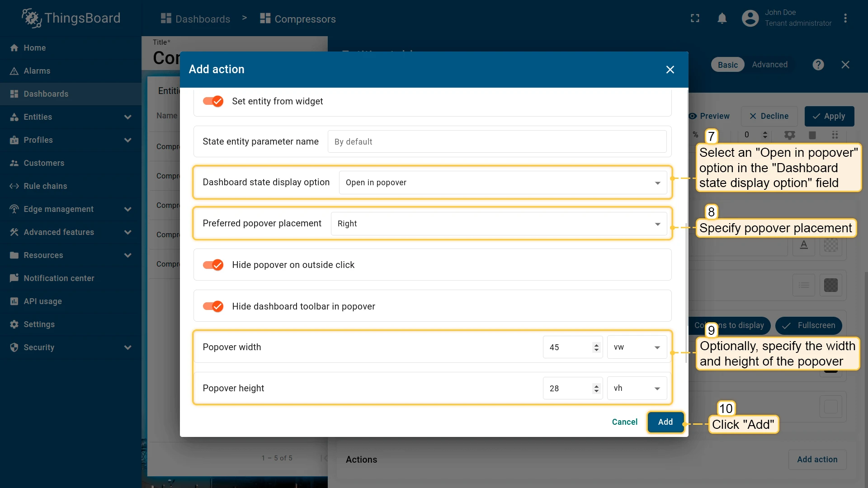Change popover width unit vw dropdown
The width and height of the screenshot is (868, 488).
[637, 347]
